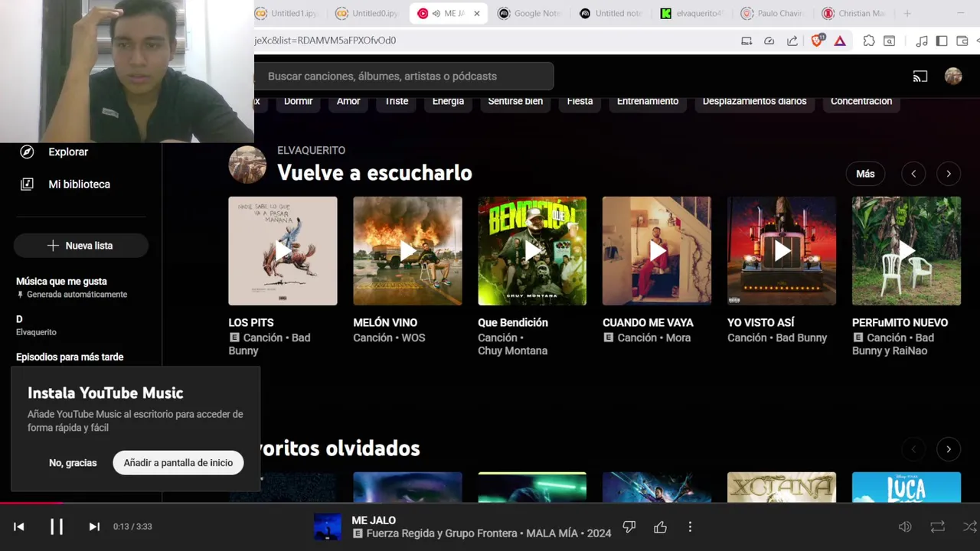
Task: Play YO VISTO ASÍ cover
Action: click(x=782, y=251)
